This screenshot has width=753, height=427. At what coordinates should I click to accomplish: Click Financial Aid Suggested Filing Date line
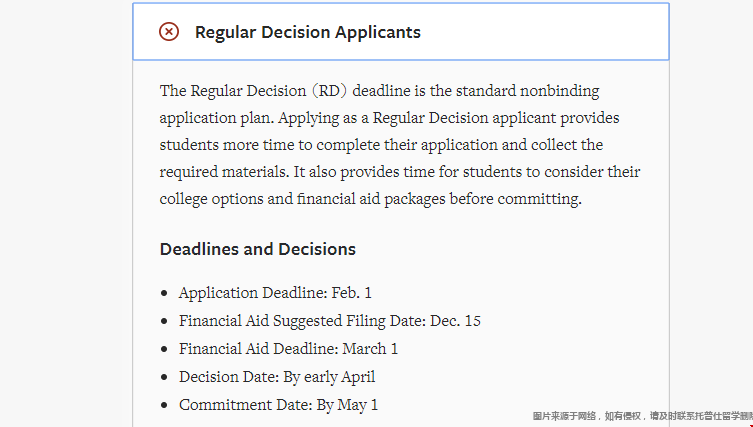click(329, 321)
